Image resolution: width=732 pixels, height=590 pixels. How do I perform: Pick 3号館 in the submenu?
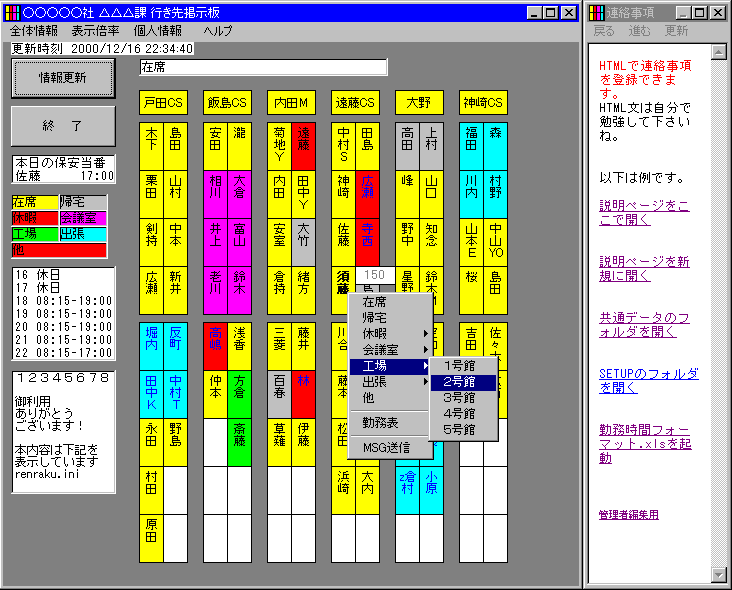pyautogui.click(x=463, y=398)
